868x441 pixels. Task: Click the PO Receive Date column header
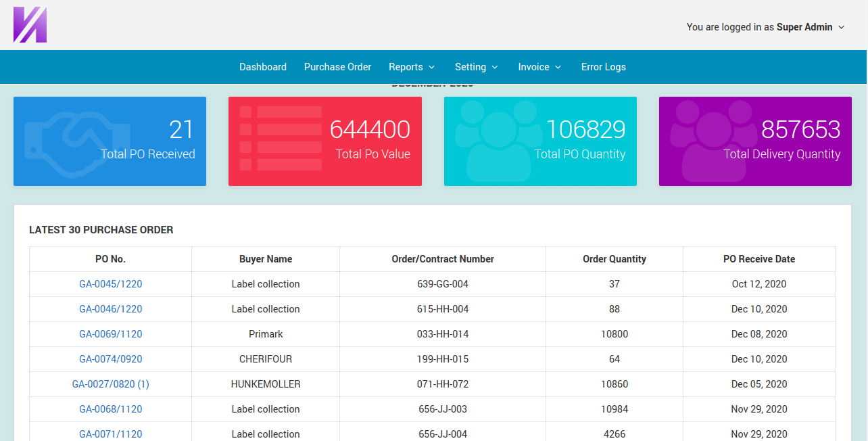click(x=758, y=259)
